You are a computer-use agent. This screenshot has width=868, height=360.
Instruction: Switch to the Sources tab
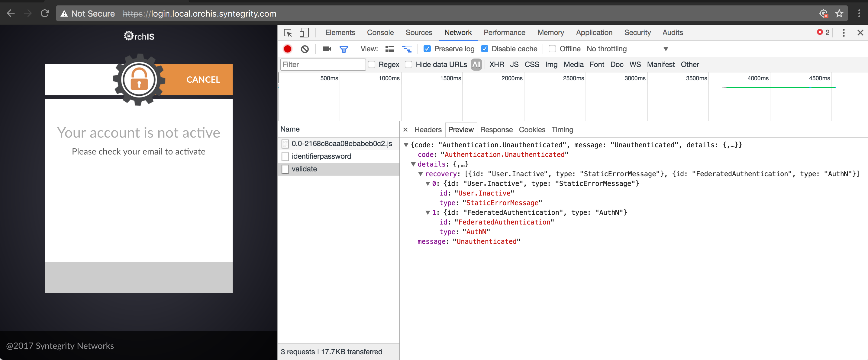point(419,33)
